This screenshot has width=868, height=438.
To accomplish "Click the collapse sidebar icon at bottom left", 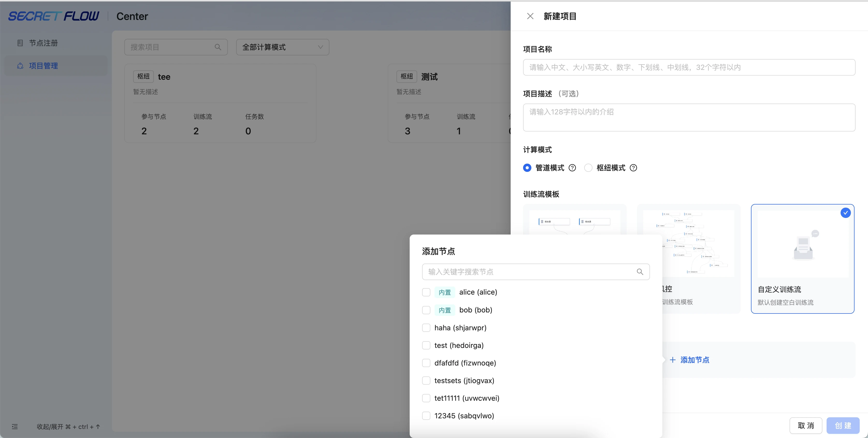I will 15,427.
